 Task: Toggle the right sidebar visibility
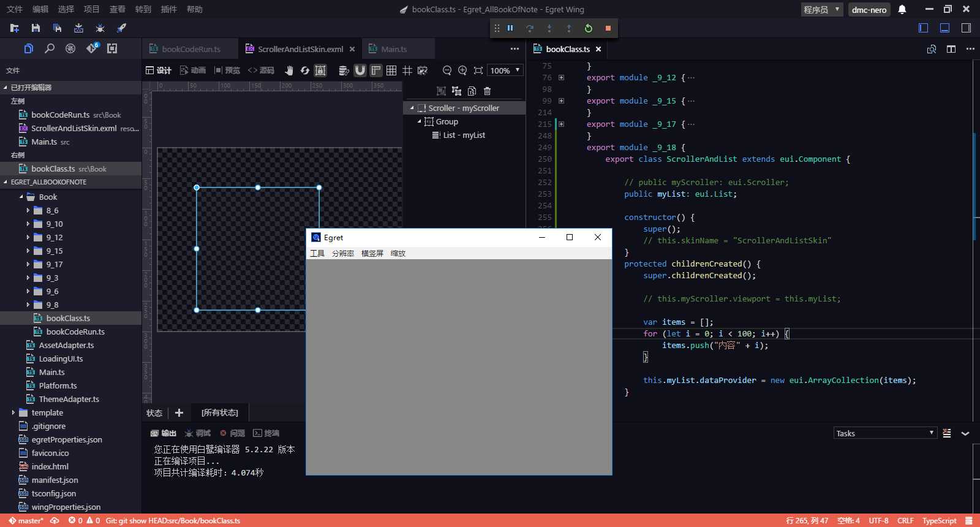click(966, 28)
